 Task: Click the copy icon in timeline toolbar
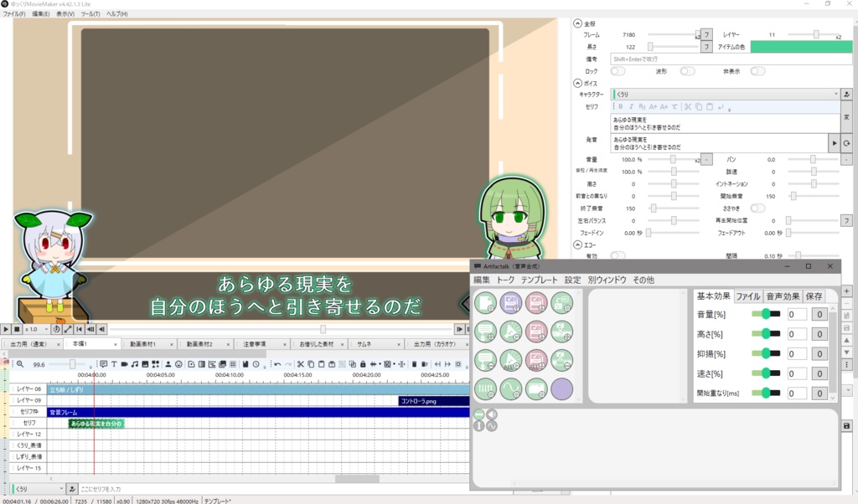(311, 364)
